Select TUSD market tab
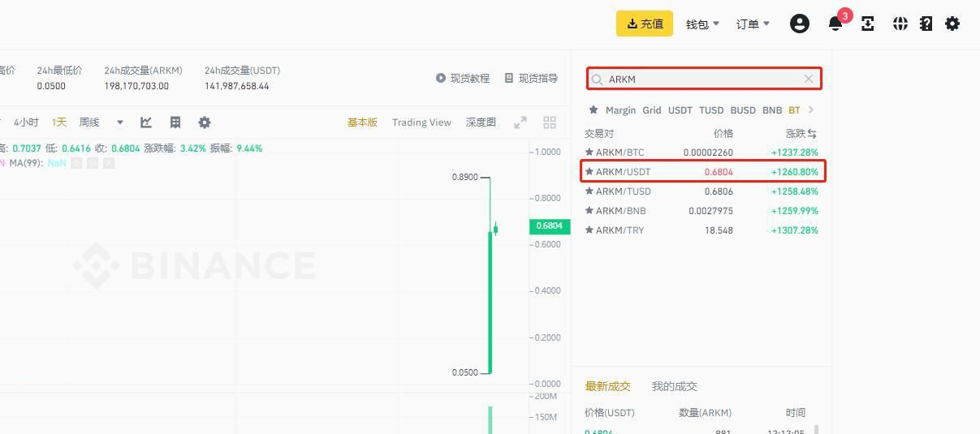Viewport: 980px width, 434px height. coord(711,110)
